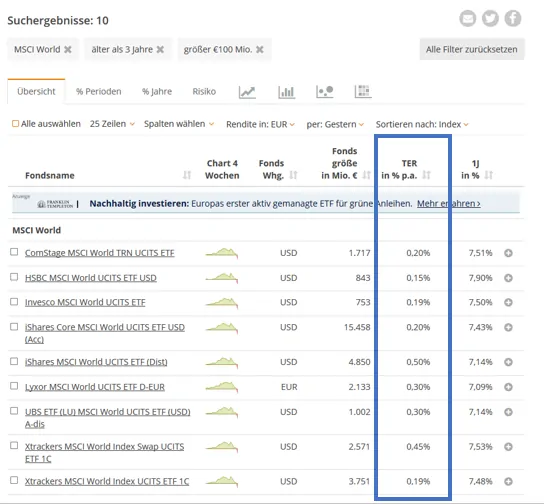Check iShares MSCI World UCITS ETF (Dist)
544x504 pixels.
coord(14,361)
